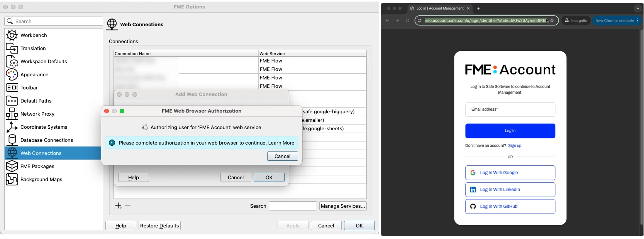644x239 pixels.
Task: Click Restore Defaults button
Action: pyautogui.click(x=159, y=226)
